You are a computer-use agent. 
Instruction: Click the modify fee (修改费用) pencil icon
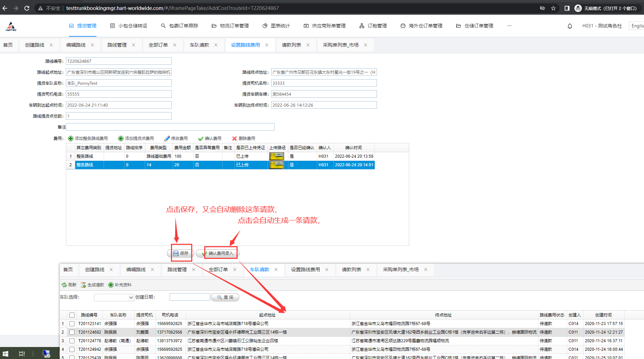(167, 139)
